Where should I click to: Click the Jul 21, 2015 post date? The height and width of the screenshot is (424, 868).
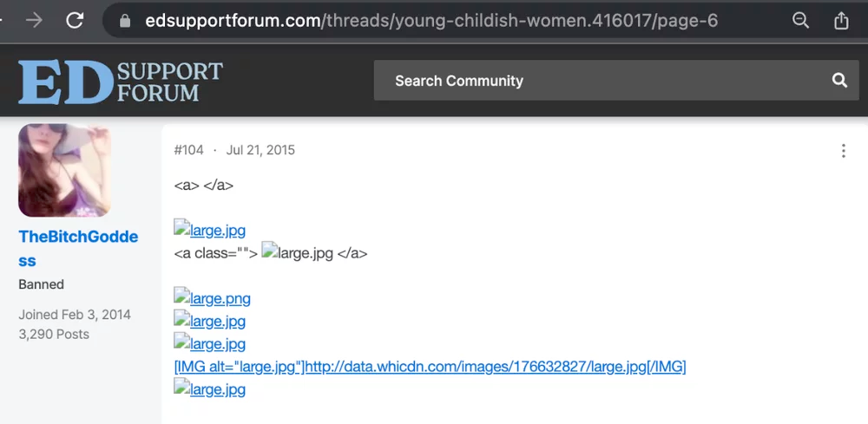[260, 150]
